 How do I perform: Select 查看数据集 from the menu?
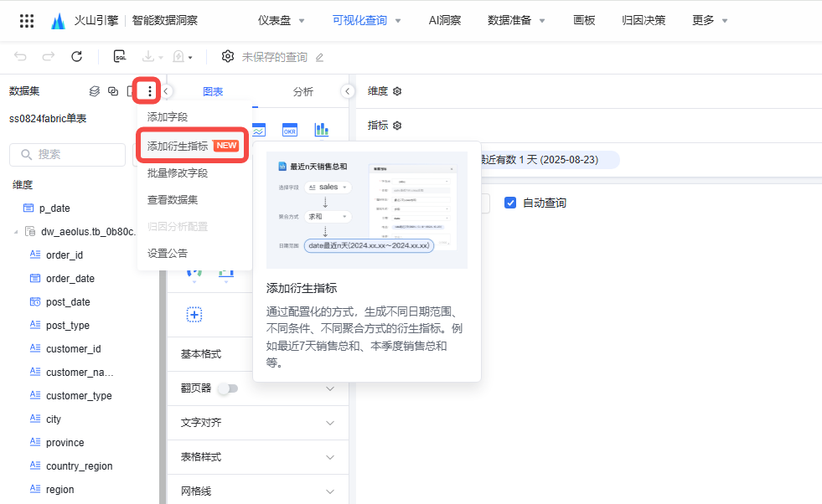173,199
